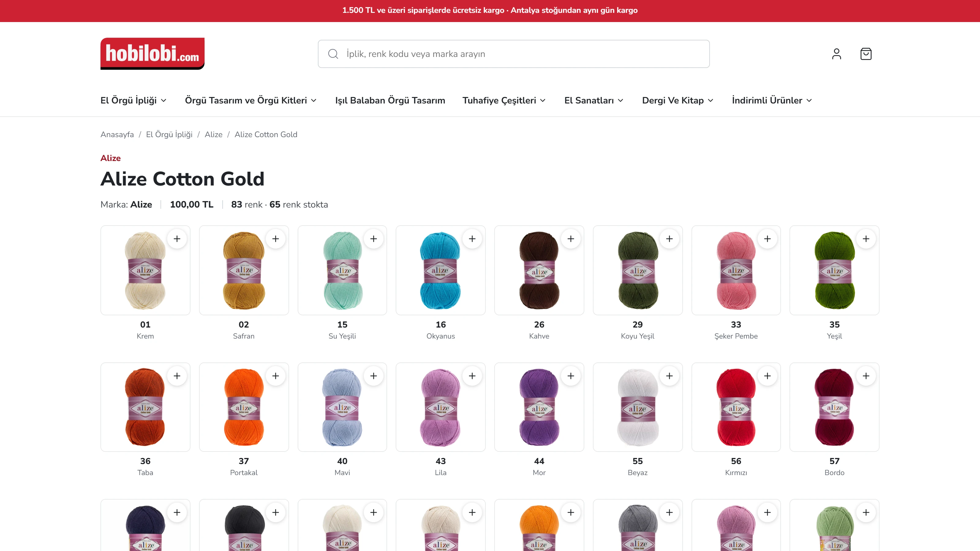Screen dimensions: 980x551
Task: Add color 33 Şeker Pembe with plus
Action: click(767, 239)
